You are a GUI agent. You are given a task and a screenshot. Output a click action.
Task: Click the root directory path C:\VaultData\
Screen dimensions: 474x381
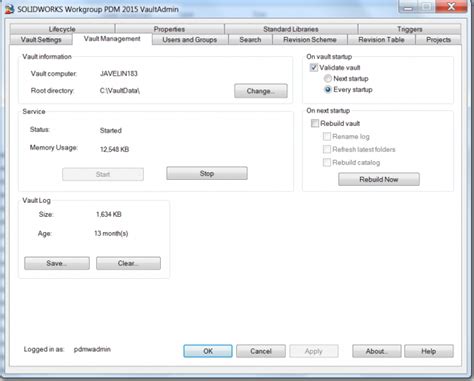point(120,91)
